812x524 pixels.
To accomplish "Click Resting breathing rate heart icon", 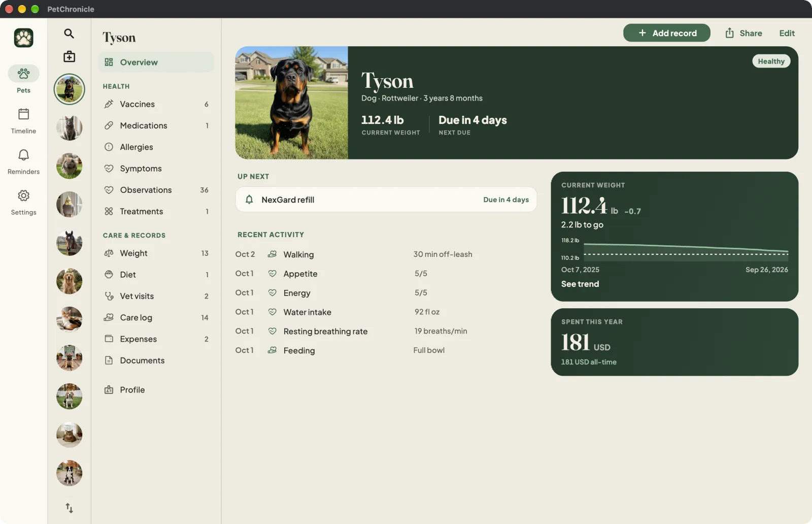I will tap(272, 331).
